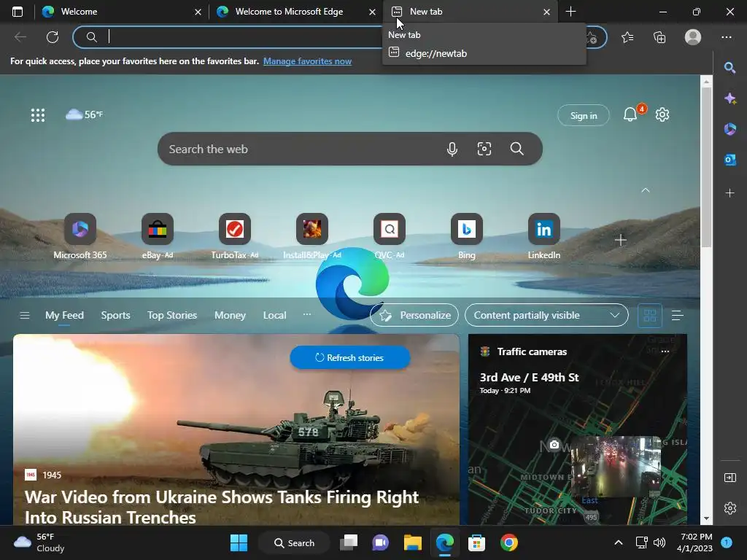Screen dimensions: 747x560
Task: Open taskbar Search box
Action: pyautogui.click(x=294, y=542)
